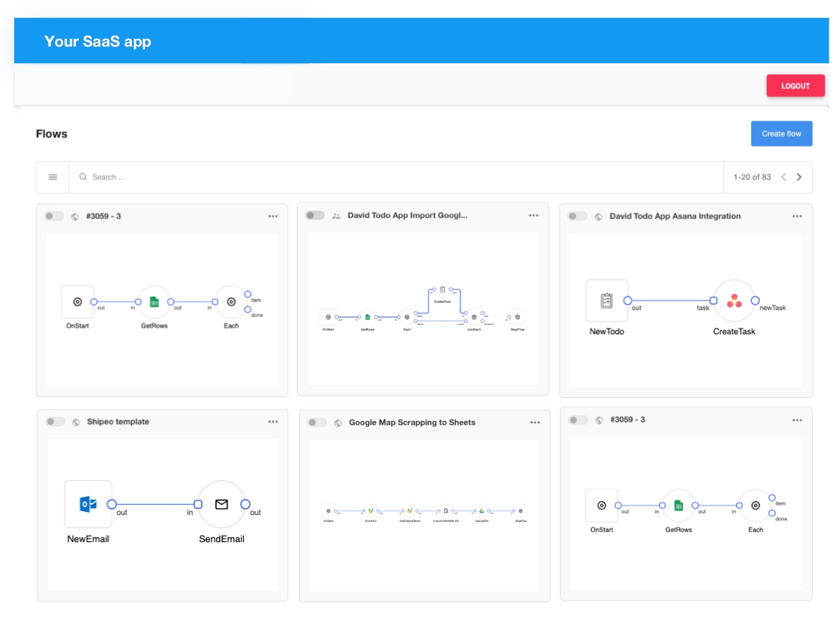
Task: Click the people icon on David Todo Import flow
Action: [x=336, y=216]
